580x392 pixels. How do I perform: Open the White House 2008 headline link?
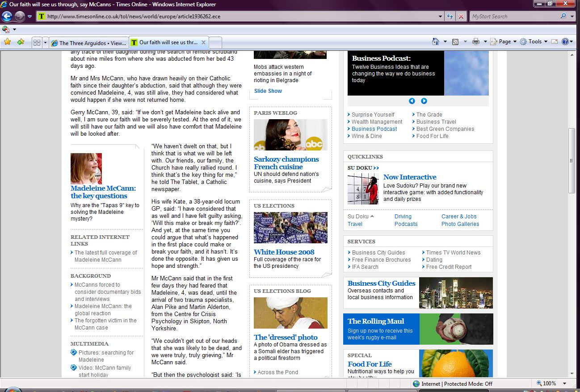[284, 252]
